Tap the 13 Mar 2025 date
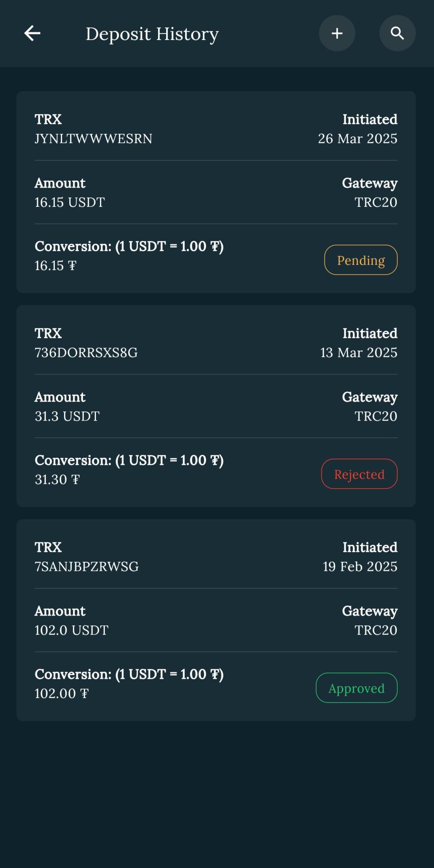Viewport: 434px width, 868px height. [x=359, y=353]
